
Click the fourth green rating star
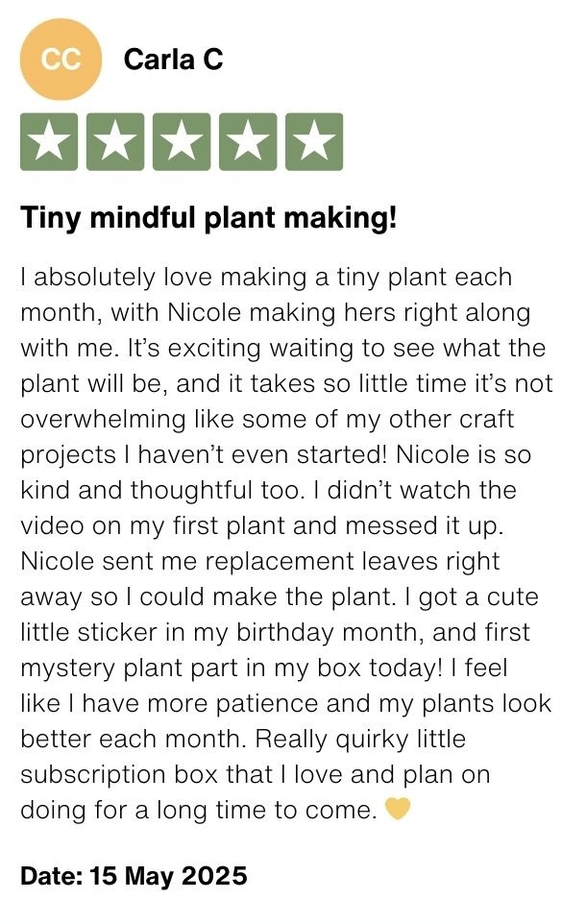(x=248, y=142)
